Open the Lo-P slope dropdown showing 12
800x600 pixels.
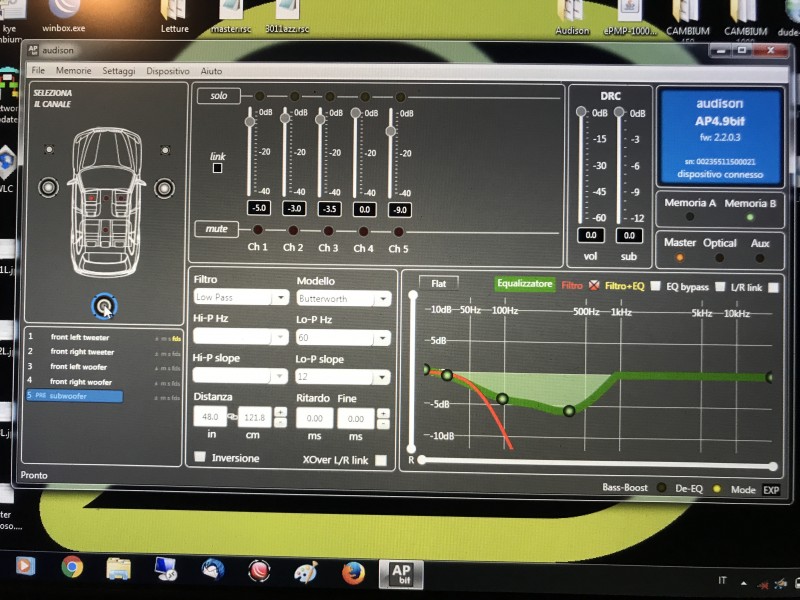[x=343, y=377]
